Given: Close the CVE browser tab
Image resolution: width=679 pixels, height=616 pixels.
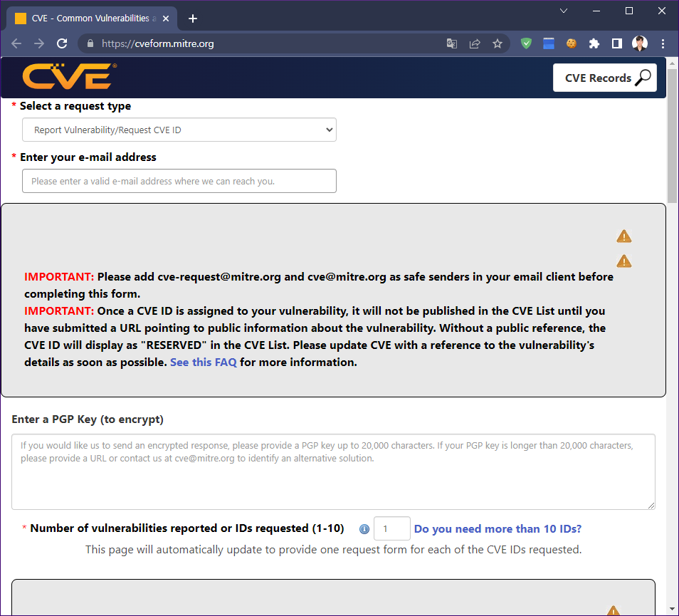Looking at the screenshot, I should [165, 19].
